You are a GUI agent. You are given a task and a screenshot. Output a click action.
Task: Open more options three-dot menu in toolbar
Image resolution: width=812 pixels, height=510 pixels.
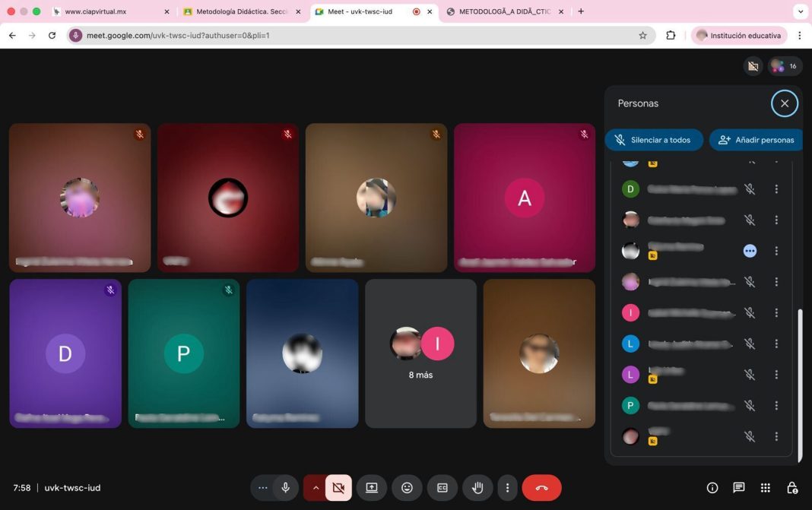pyautogui.click(x=507, y=488)
